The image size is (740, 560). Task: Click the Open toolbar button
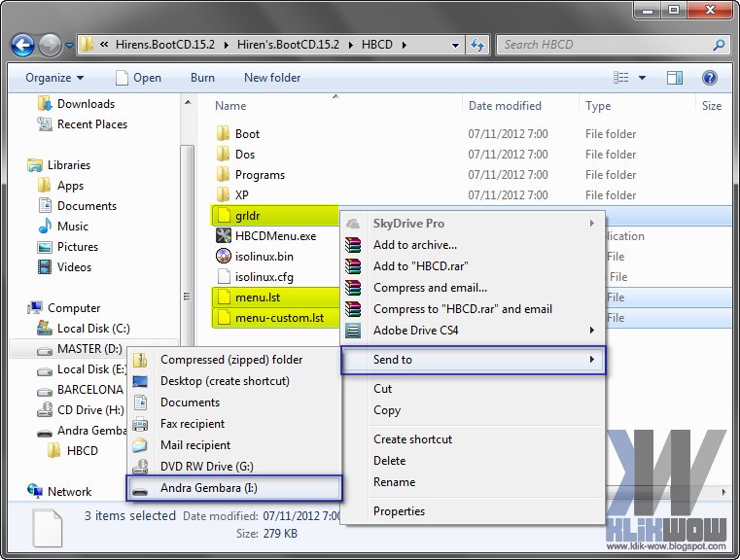coord(138,78)
